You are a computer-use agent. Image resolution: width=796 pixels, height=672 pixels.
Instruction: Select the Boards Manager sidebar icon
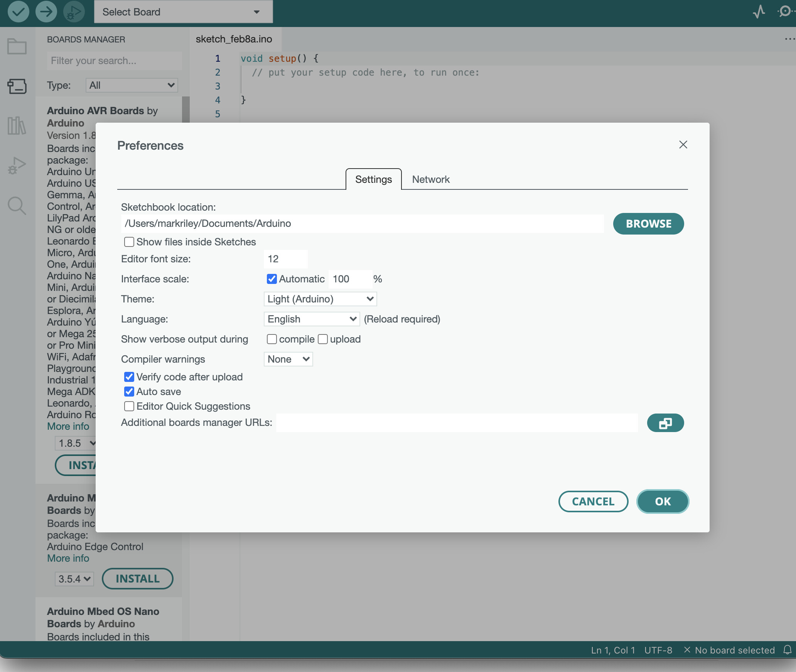17,86
